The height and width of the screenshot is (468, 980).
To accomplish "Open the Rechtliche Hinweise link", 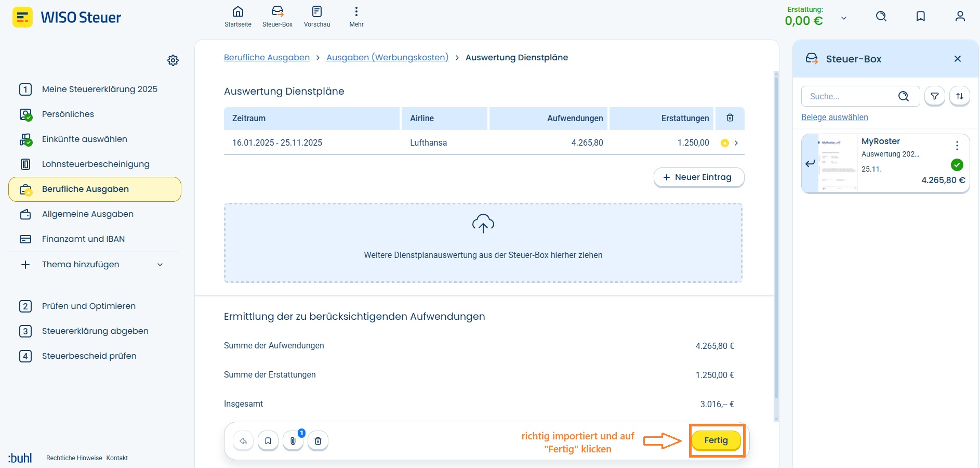I will tap(74, 458).
